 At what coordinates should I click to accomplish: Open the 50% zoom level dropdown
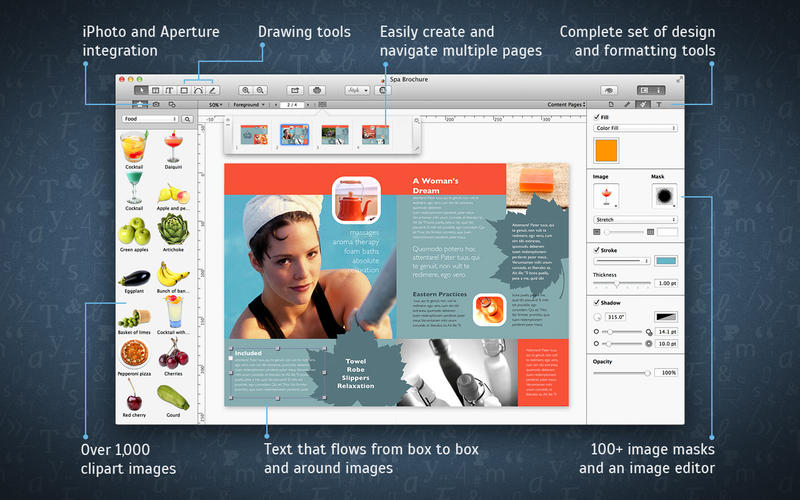tap(216, 105)
